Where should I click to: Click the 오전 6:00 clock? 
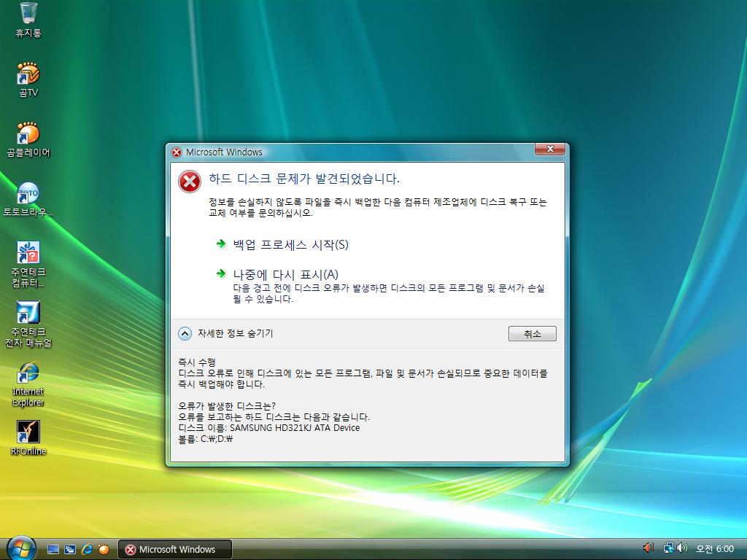[715, 549]
